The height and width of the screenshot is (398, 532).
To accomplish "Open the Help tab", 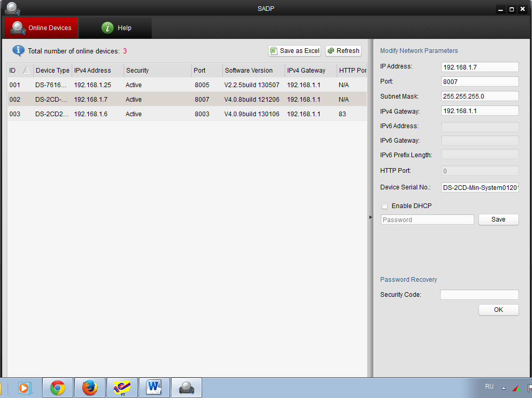I will pos(116,28).
